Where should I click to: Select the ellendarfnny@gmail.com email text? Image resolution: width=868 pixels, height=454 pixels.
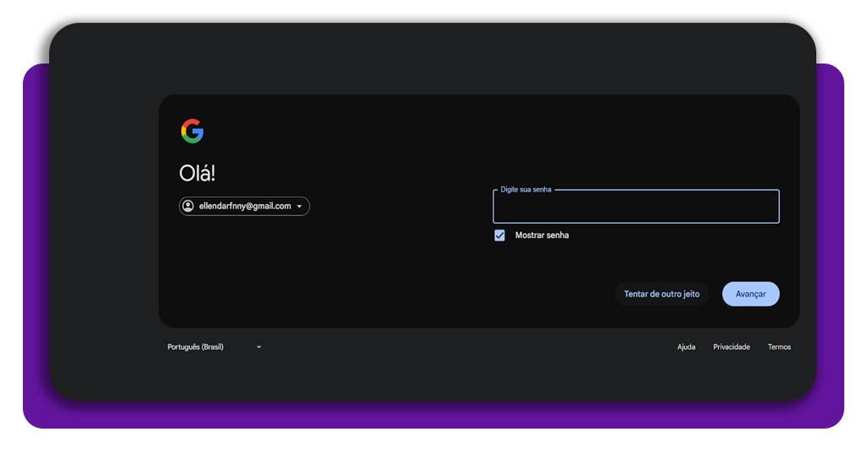pyautogui.click(x=244, y=206)
